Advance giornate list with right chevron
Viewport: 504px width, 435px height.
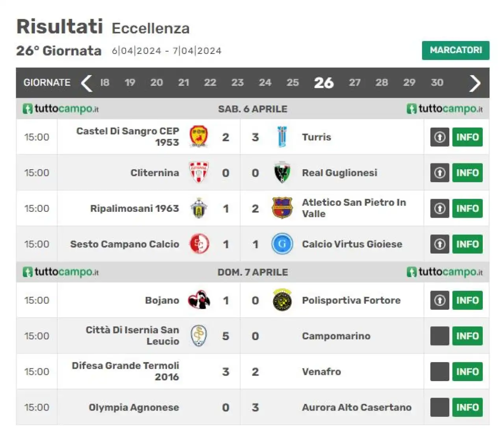(x=475, y=83)
